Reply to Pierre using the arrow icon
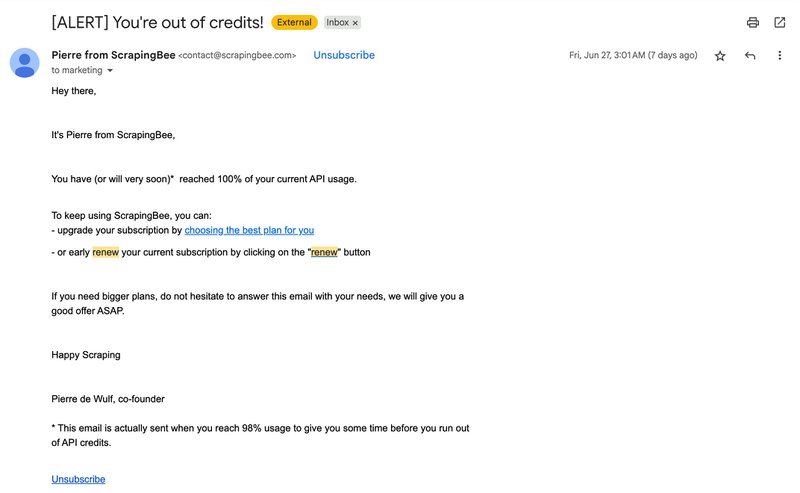Screen dimensions: 800x493 coord(750,56)
